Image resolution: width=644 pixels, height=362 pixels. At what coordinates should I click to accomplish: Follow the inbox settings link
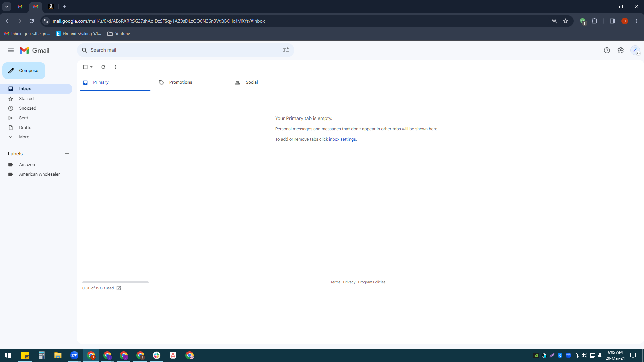click(342, 139)
